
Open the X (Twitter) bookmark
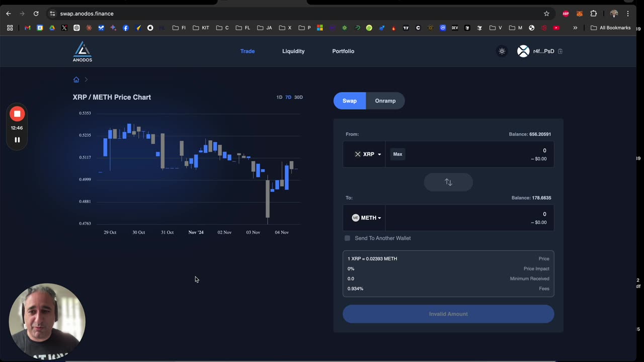click(x=64, y=28)
